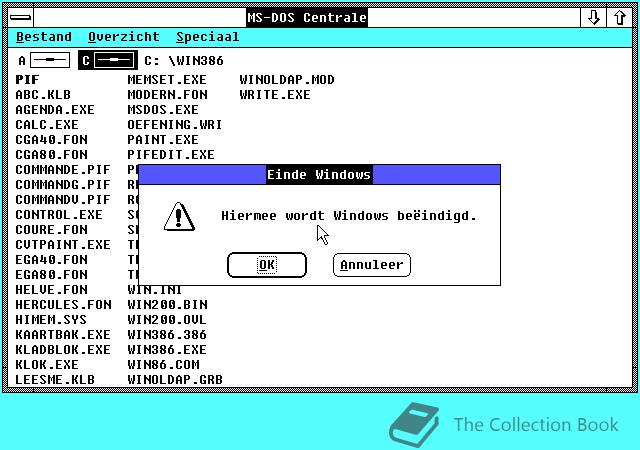The height and width of the screenshot is (450, 640).
Task: Select HELVE.FON file
Action: click(x=51, y=290)
